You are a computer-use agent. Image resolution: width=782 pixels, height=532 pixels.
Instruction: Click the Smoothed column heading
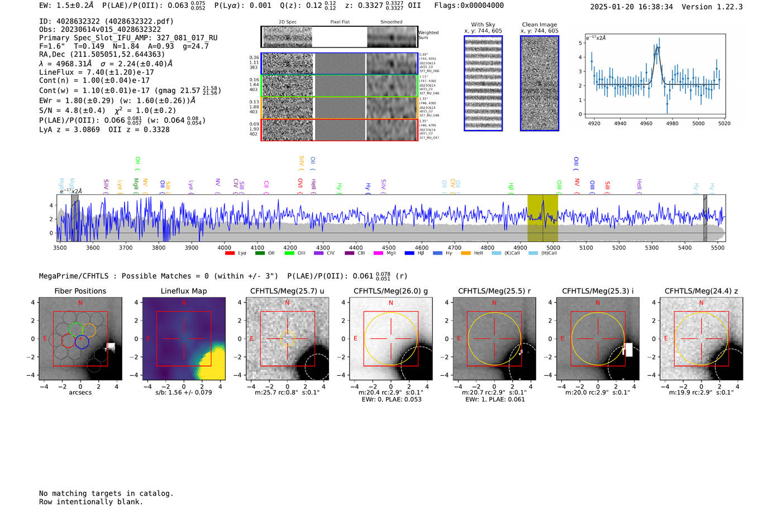(x=391, y=22)
